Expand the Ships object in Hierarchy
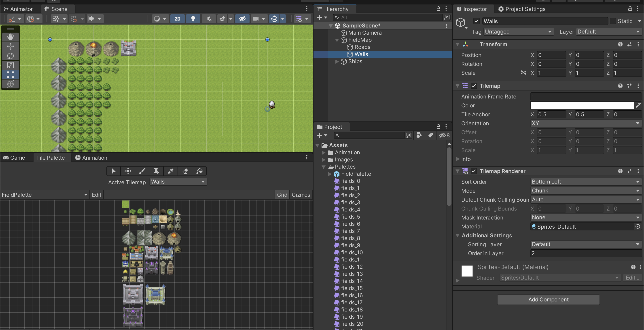This screenshot has width=644, height=330. pyautogui.click(x=337, y=61)
